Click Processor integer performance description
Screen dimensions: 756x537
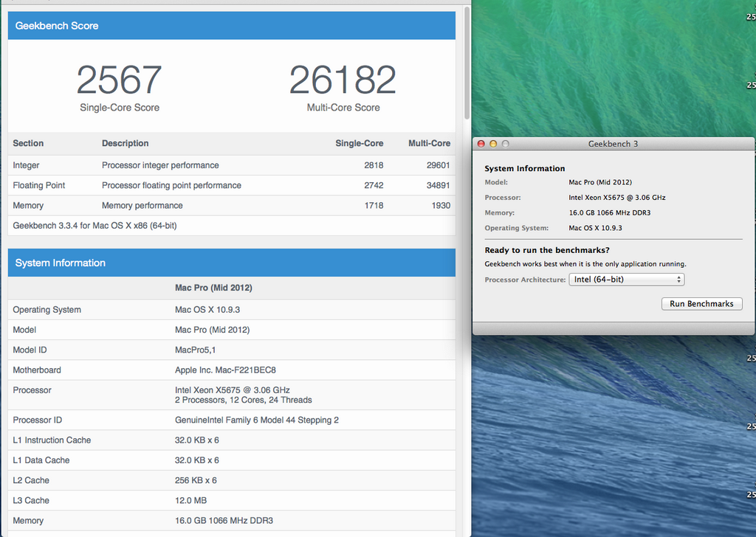[160, 165]
